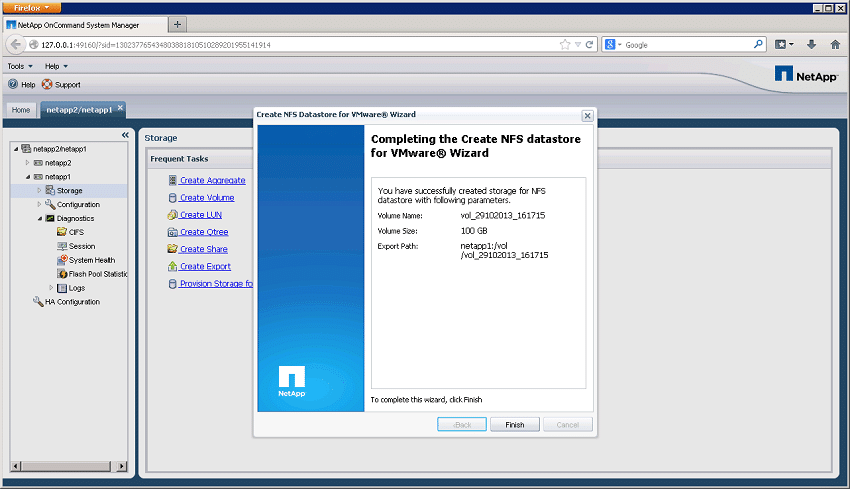Open the Firefox application menu button
Image resolution: width=850 pixels, height=489 pixels.
[x=31, y=8]
